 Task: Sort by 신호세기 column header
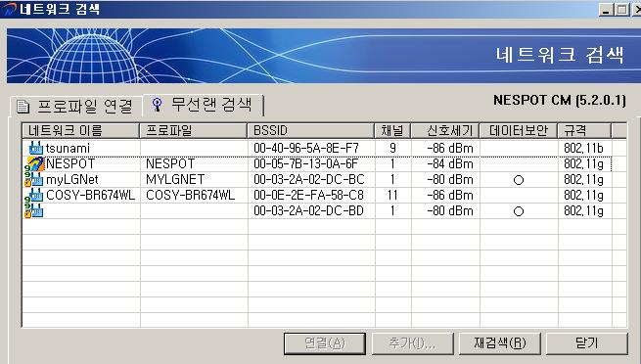pos(444,131)
